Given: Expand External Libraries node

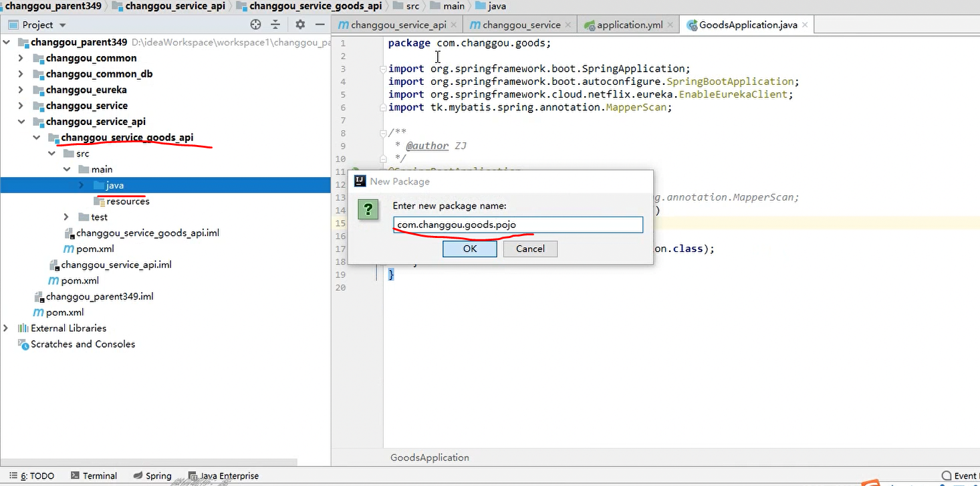Looking at the screenshot, I should coord(6,328).
